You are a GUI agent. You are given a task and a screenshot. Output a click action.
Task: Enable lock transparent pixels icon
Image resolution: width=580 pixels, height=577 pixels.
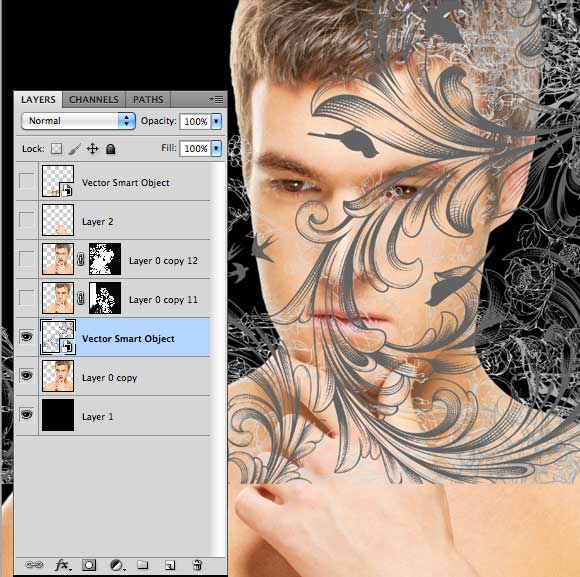tap(56, 149)
